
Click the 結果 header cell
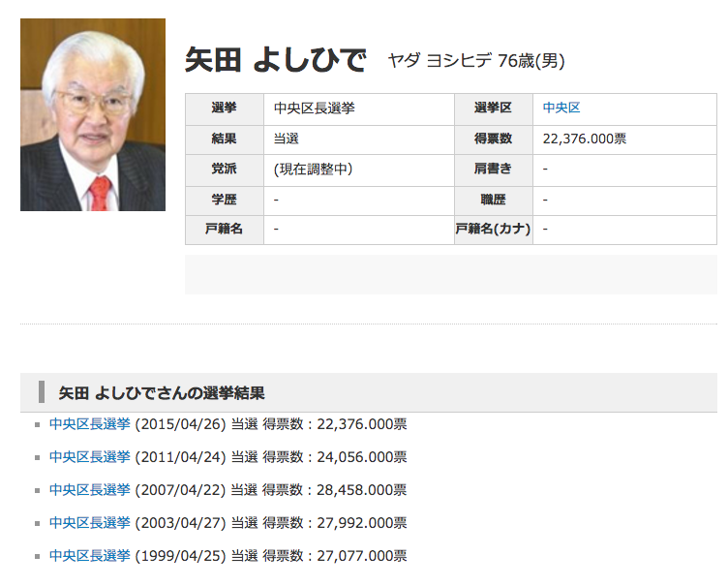pyautogui.click(x=225, y=139)
